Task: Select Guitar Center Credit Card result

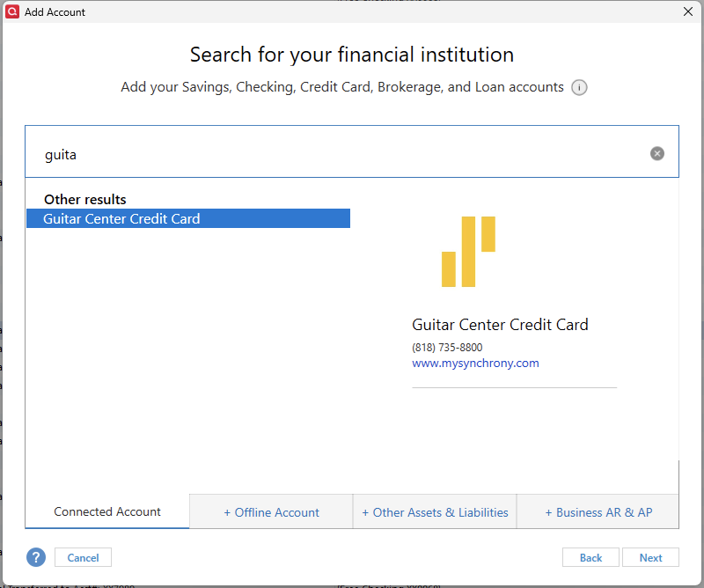Action: point(188,218)
